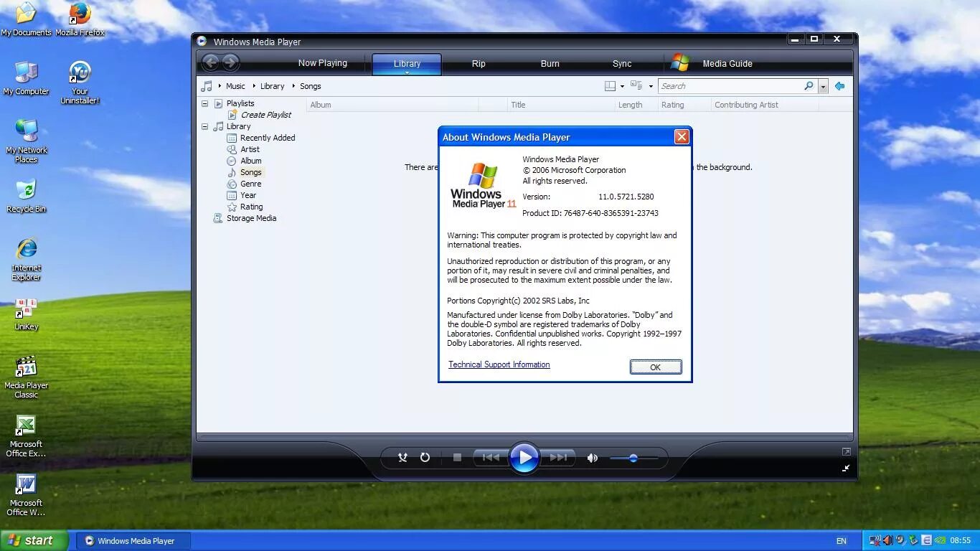
Task: Select Songs in the library tree
Action: (250, 172)
